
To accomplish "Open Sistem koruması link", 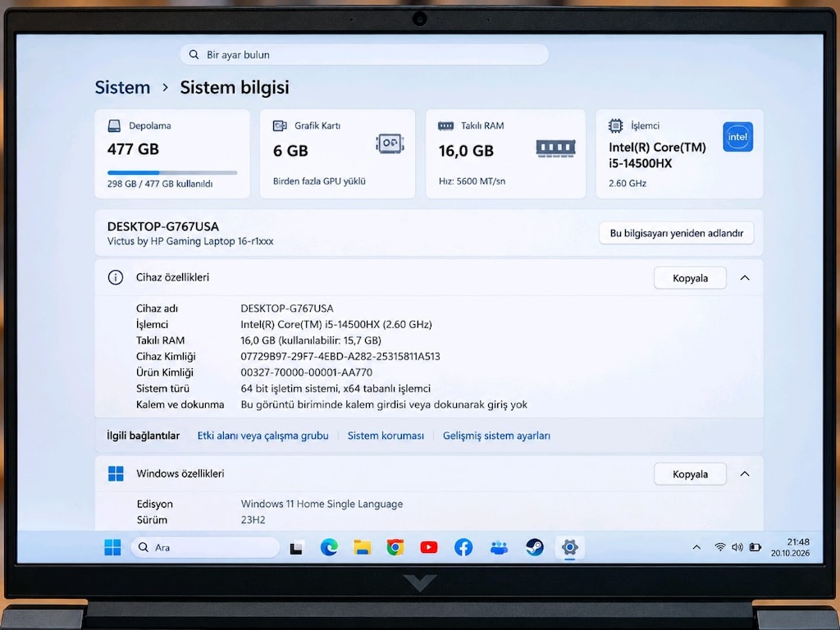I will pyautogui.click(x=386, y=436).
